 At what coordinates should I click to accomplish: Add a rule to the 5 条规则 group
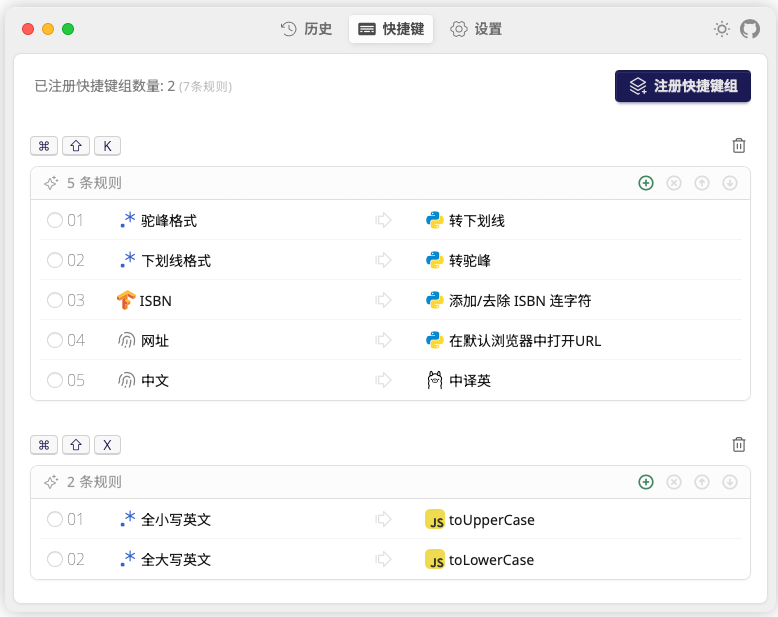(x=646, y=183)
